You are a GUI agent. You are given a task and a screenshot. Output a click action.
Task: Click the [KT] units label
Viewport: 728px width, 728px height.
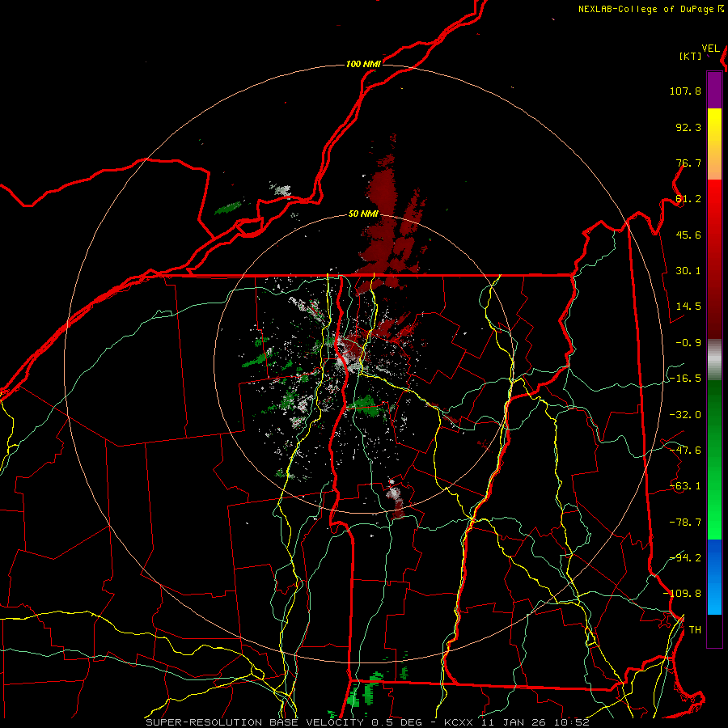(691, 56)
